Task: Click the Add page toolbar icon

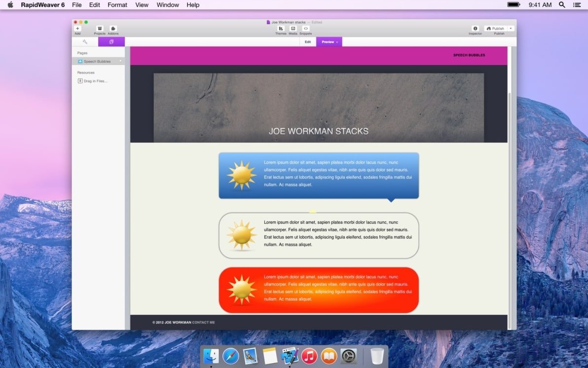Action: pyautogui.click(x=77, y=29)
